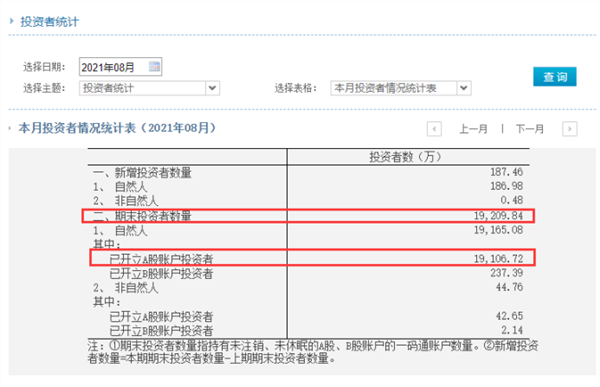
Task: Click the 2021年08月 date input field
Action: click(120, 67)
